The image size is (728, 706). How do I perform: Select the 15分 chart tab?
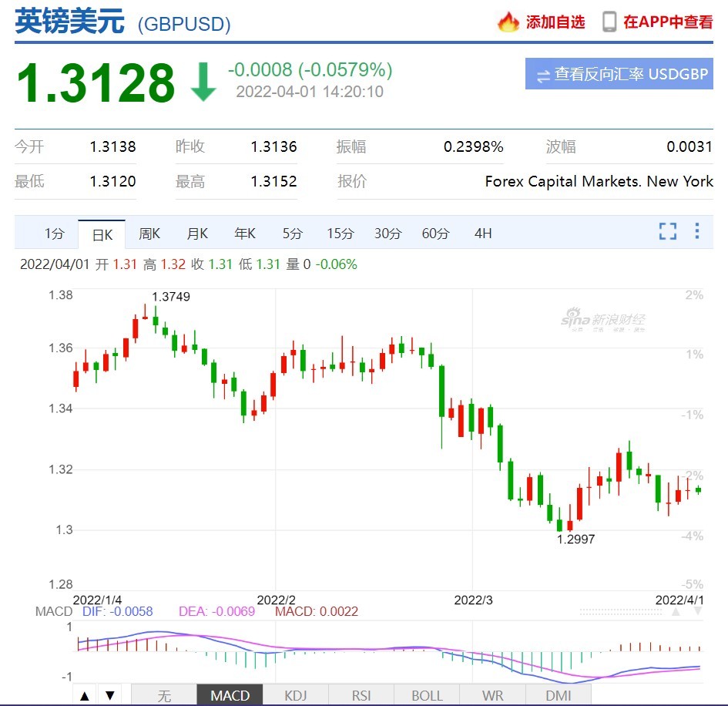(341, 234)
